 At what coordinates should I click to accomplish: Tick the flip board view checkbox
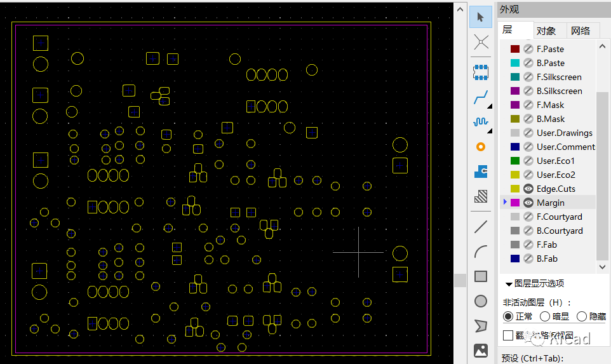coord(507,335)
